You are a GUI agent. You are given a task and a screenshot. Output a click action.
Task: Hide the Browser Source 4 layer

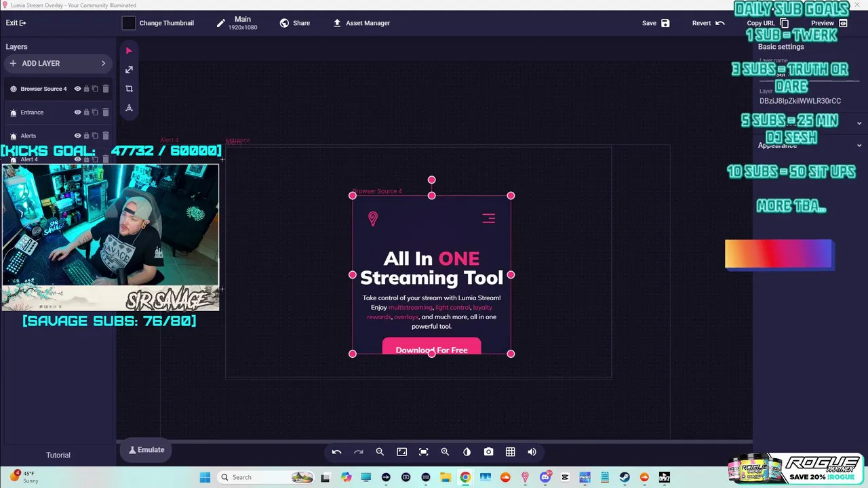77,89
